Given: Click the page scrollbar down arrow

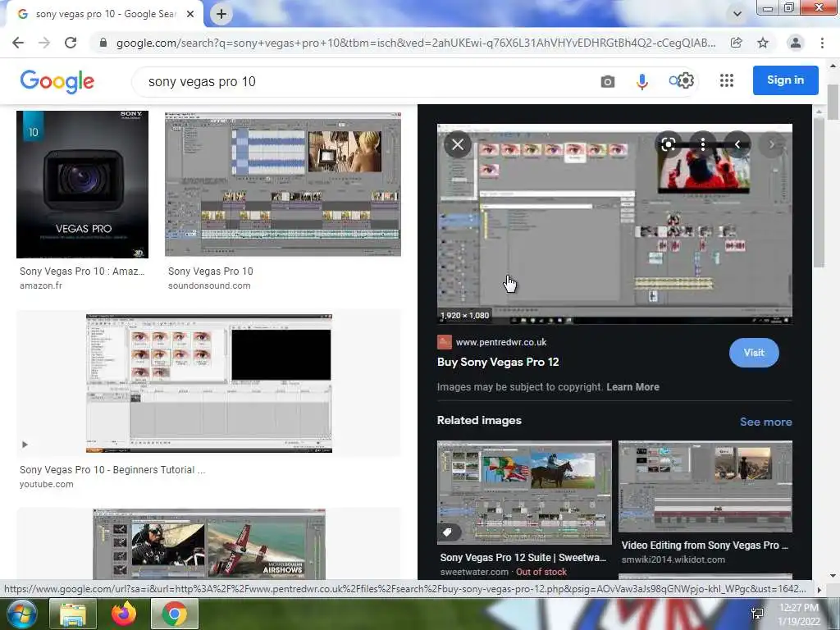Looking at the screenshot, I should tap(833, 576).
